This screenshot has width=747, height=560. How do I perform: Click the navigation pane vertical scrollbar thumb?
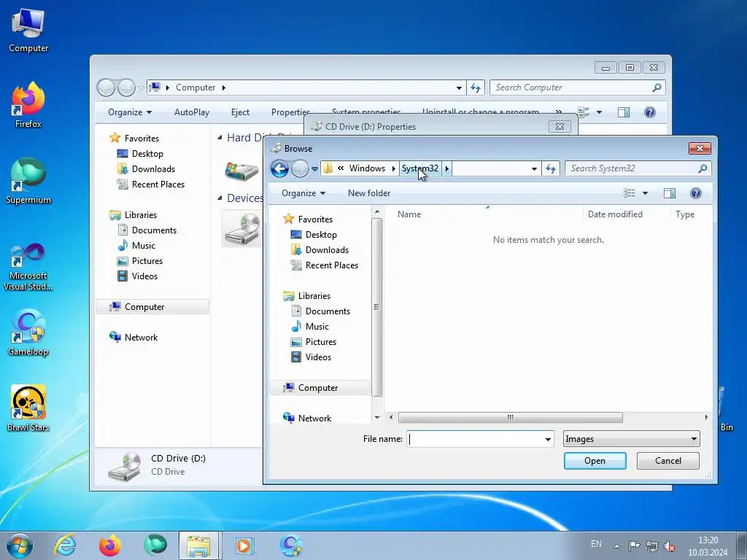[376, 307]
